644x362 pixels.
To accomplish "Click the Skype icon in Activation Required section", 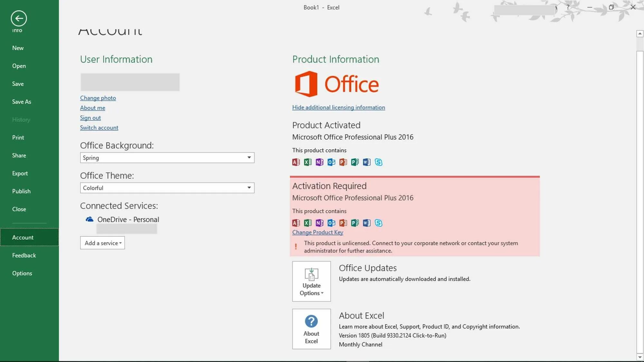I will [x=379, y=223].
